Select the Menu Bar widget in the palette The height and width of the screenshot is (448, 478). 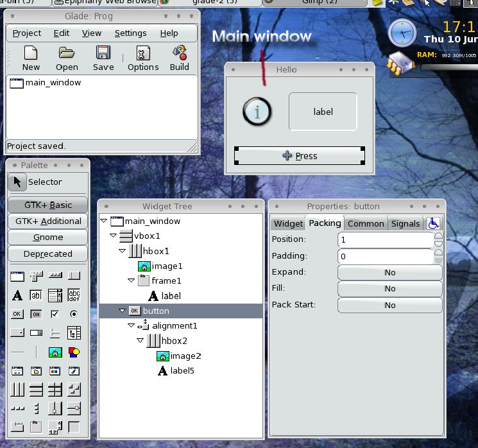pos(37,276)
